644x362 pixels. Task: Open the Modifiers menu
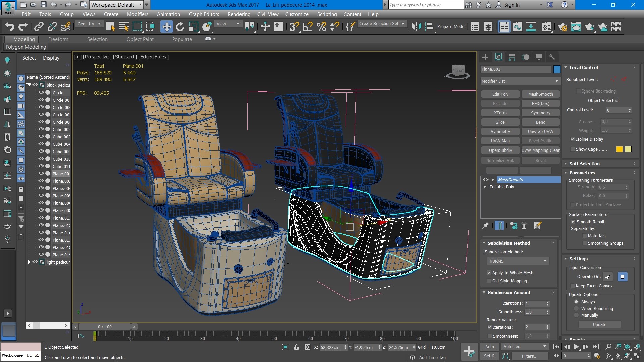tap(138, 14)
